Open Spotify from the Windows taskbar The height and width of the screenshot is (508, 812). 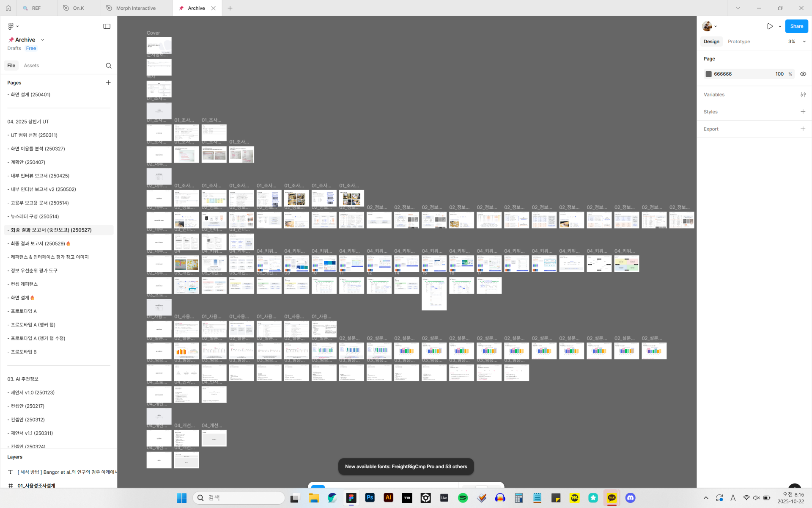coord(463,498)
